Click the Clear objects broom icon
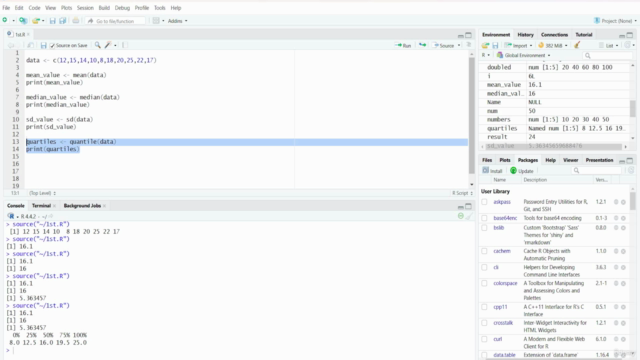 click(x=577, y=45)
